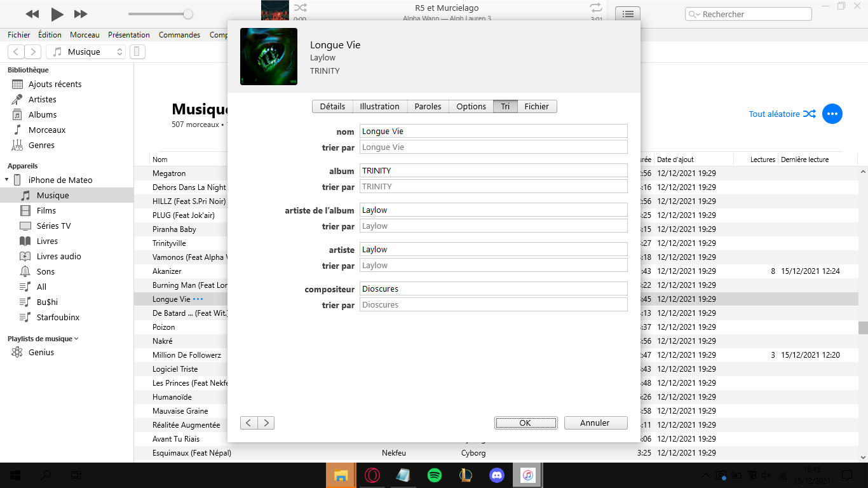This screenshot has height=488, width=868.
Task: Open the Musique media type dropdown
Action: click(87, 52)
